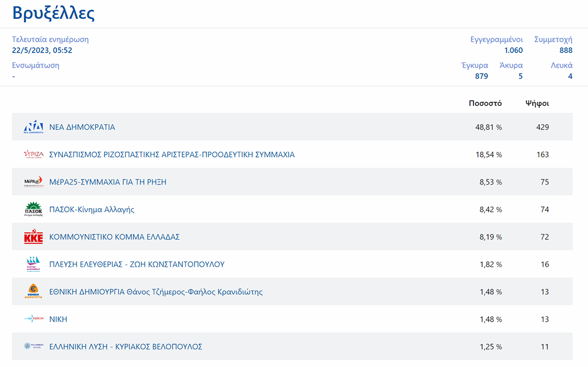Click the ΝΙΚΗ row 1,48 % value
Image resolution: width=588 pixels, height=367 pixels.
pyautogui.click(x=490, y=319)
